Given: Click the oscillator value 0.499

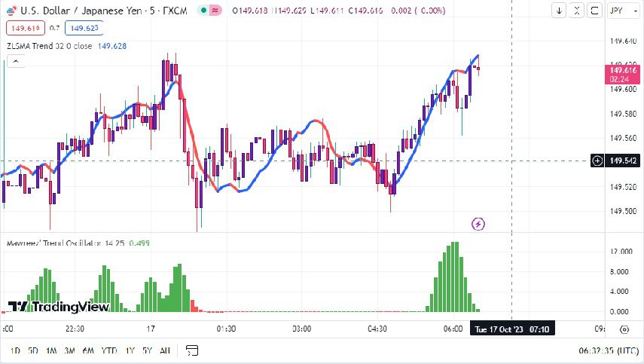Looking at the screenshot, I should pyautogui.click(x=139, y=243).
